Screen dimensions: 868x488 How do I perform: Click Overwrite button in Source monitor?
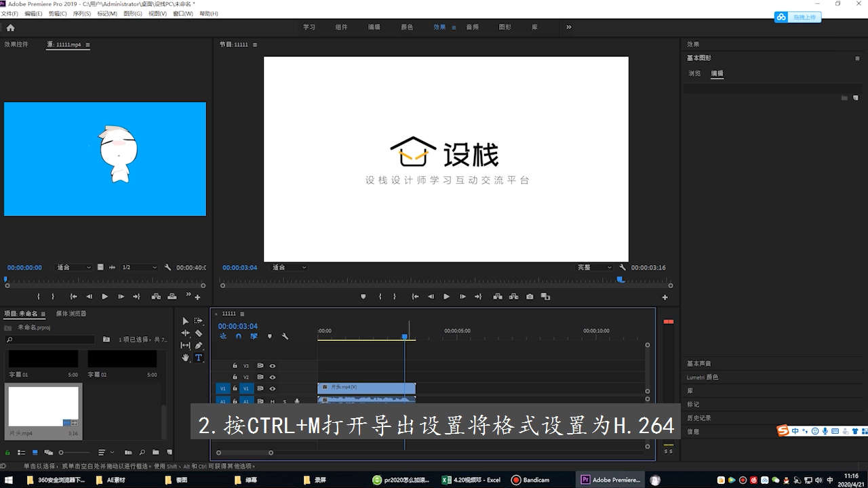(172, 296)
